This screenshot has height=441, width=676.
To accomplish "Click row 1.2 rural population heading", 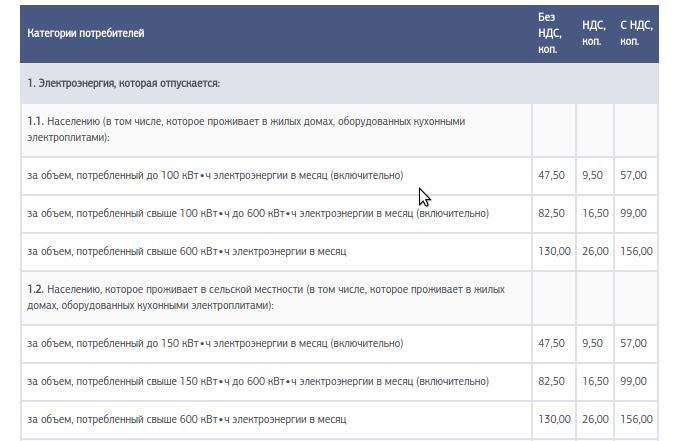I will tap(276, 297).
